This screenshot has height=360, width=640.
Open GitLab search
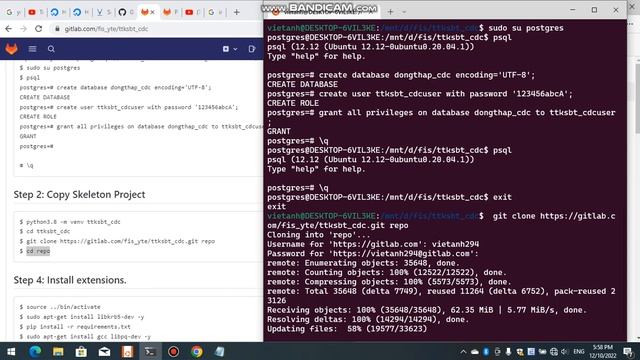coord(51,49)
